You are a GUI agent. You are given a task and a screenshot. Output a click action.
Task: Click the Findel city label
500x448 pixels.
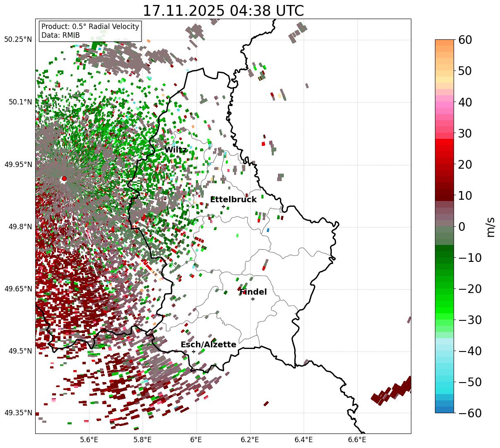point(253,292)
